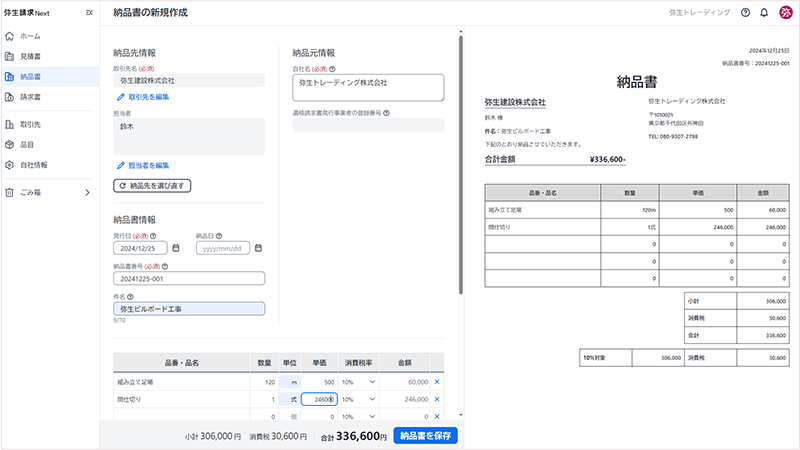Open tax rate dropdown in 間仕切り row
The image size is (800, 450).
[358, 399]
